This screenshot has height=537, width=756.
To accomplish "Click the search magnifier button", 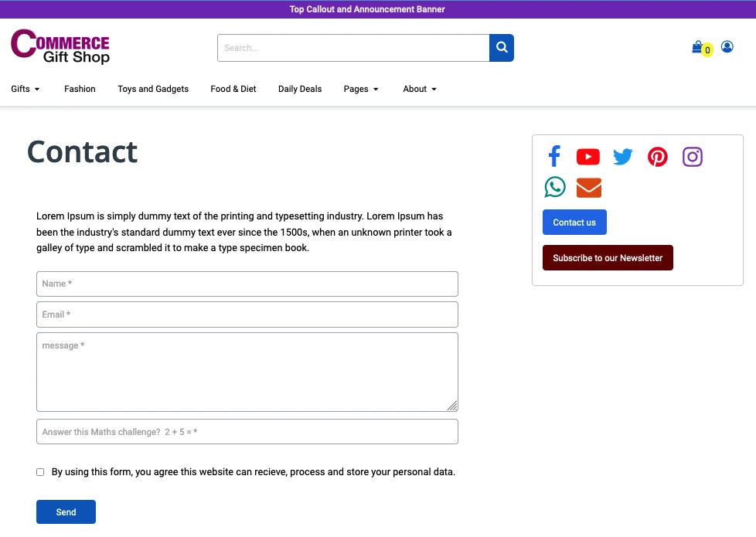I will pyautogui.click(x=502, y=48).
